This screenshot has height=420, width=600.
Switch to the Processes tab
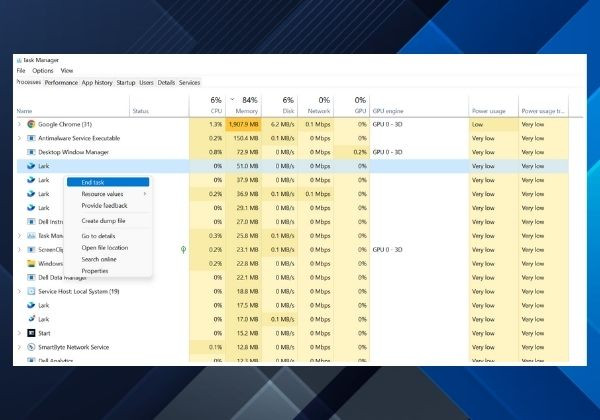point(29,82)
